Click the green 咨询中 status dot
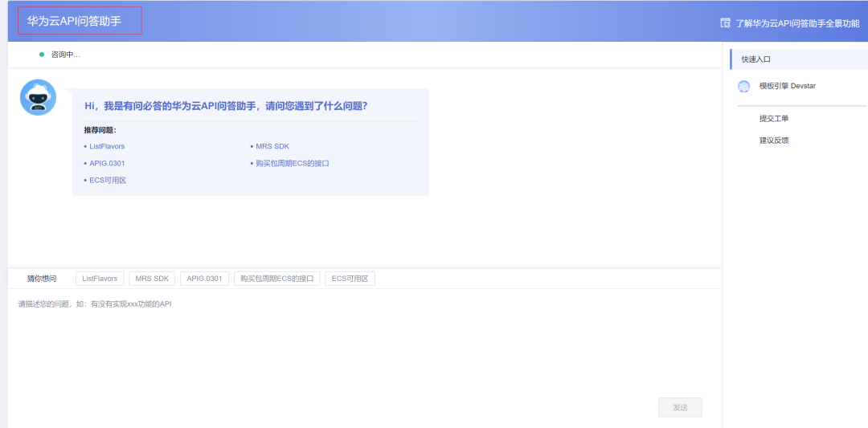 coord(42,55)
